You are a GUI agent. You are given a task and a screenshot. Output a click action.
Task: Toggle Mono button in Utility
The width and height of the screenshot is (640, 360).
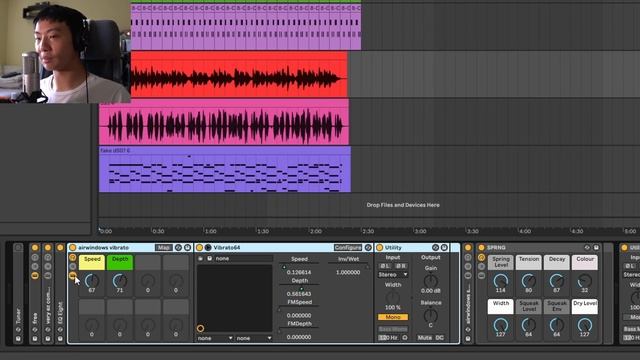click(x=393, y=317)
